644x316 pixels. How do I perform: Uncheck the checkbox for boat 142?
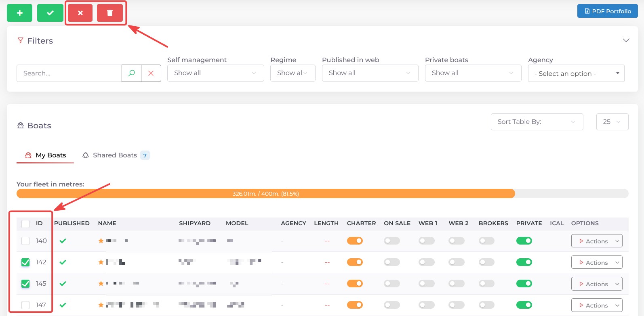(25, 262)
